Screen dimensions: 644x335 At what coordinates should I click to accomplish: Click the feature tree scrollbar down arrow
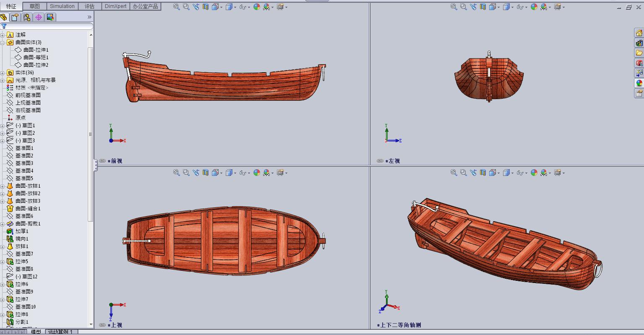[91, 324]
